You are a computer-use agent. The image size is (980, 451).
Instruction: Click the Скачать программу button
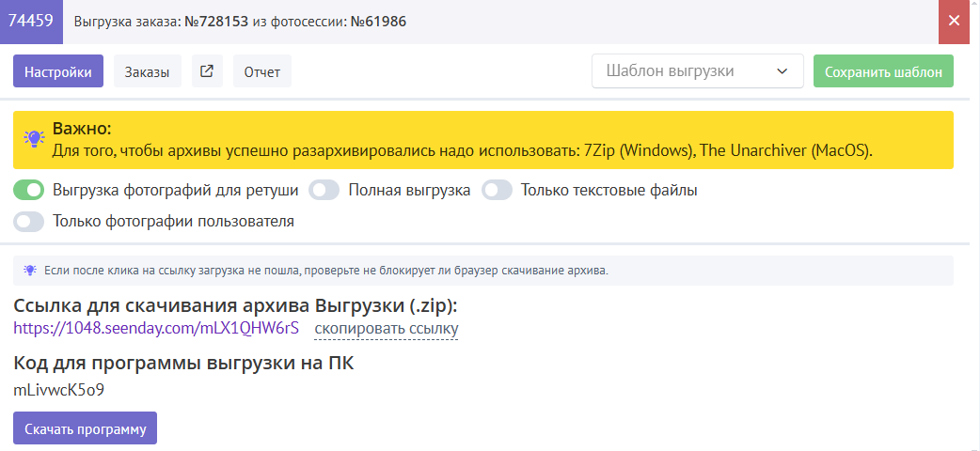(x=86, y=428)
